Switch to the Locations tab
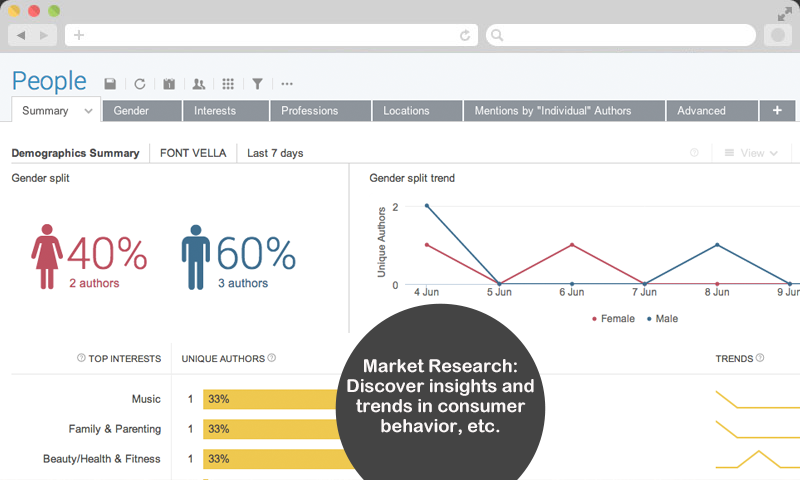 point(417,111)
